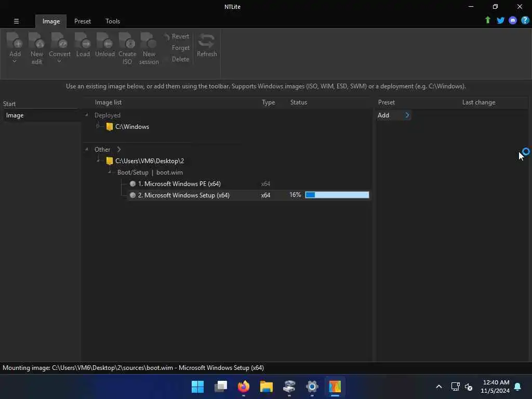Image resolution: width=532 pixels, height=399 pixels.
Task: Click the NTLite taskbar icon
Action: coord(335,387)
